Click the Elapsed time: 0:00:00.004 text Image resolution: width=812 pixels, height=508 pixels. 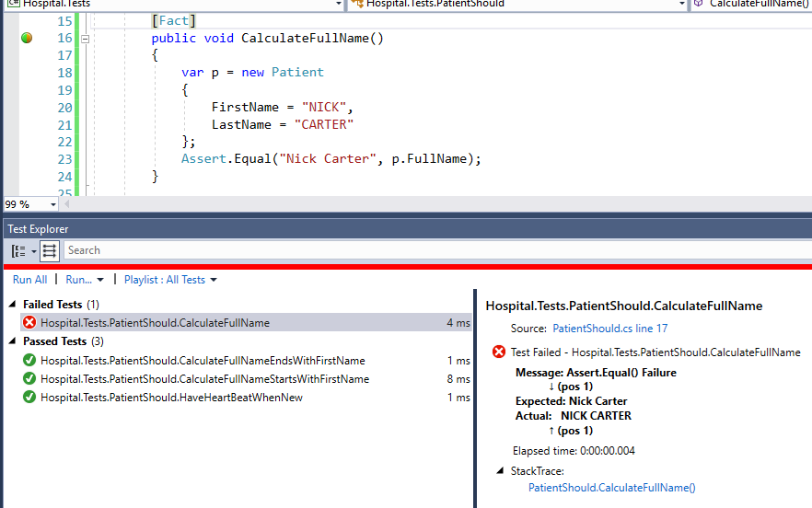click(574, 451)
